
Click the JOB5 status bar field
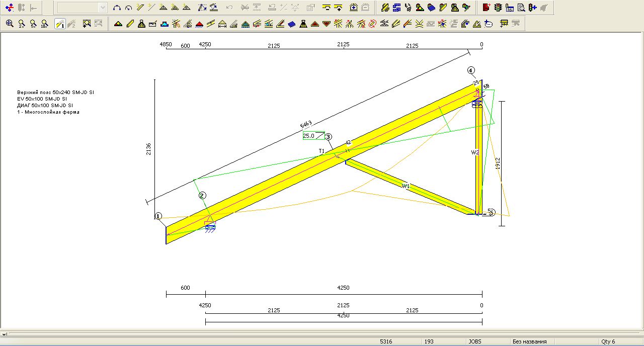pos(475,341)
